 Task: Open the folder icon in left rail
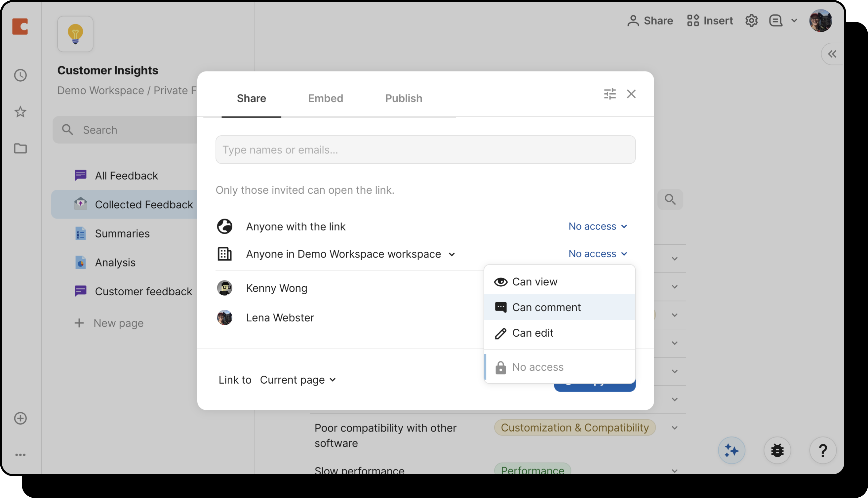click(x=20, y=148)
